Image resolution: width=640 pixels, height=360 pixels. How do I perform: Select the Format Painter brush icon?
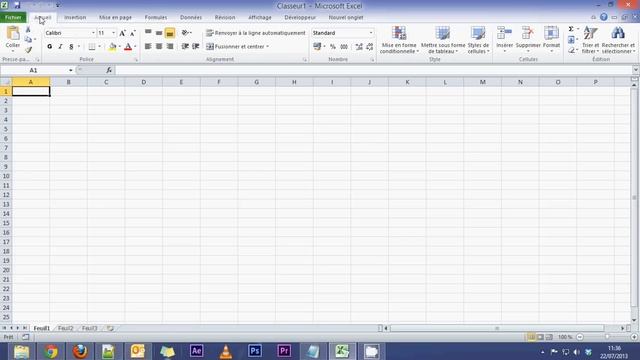coord(28,50)
